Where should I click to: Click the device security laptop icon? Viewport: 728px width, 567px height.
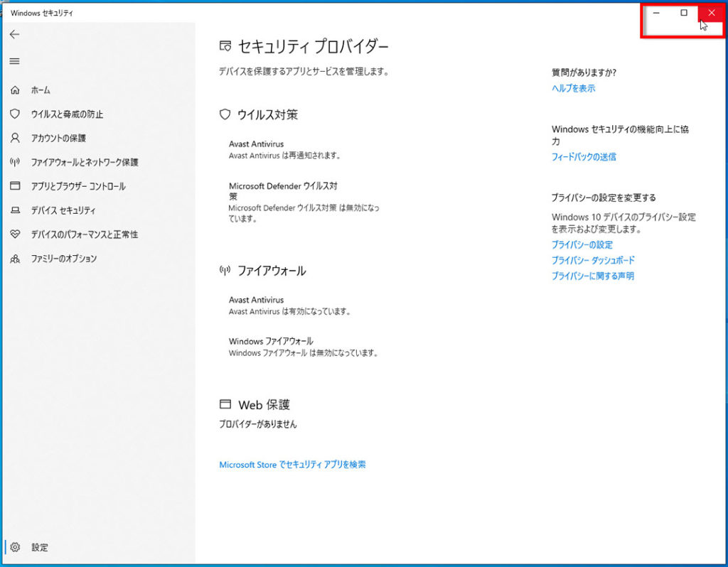(x=15, y=210)
